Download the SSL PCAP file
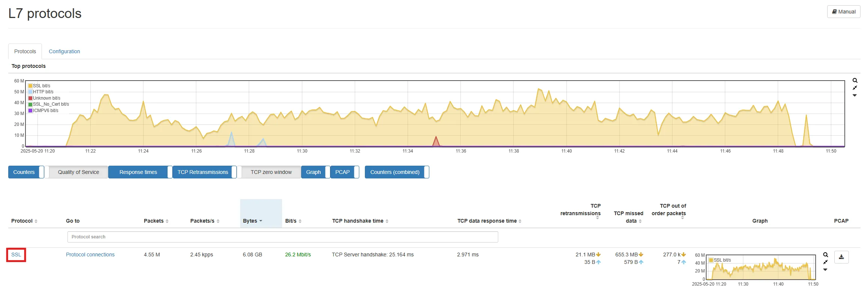 point(841,257)
